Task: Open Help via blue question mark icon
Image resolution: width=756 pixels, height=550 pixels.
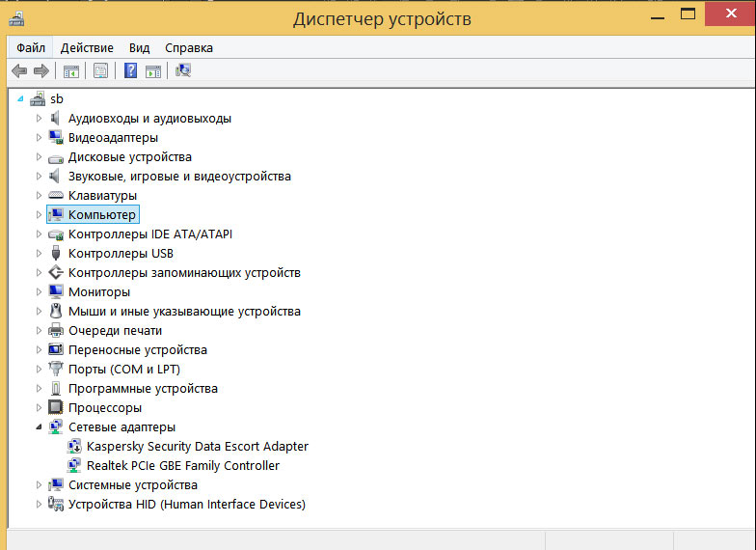Action: tap(131, 71)
